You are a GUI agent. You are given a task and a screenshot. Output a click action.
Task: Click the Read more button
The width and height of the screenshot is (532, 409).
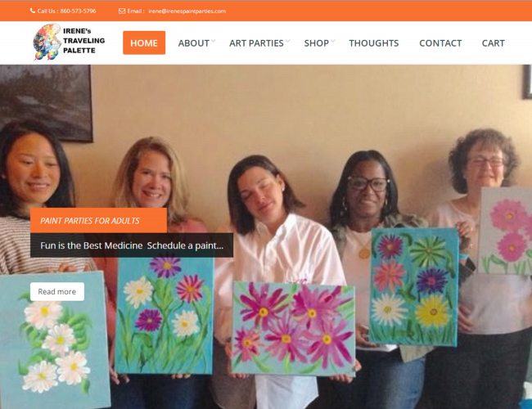(x=57, y=292)
